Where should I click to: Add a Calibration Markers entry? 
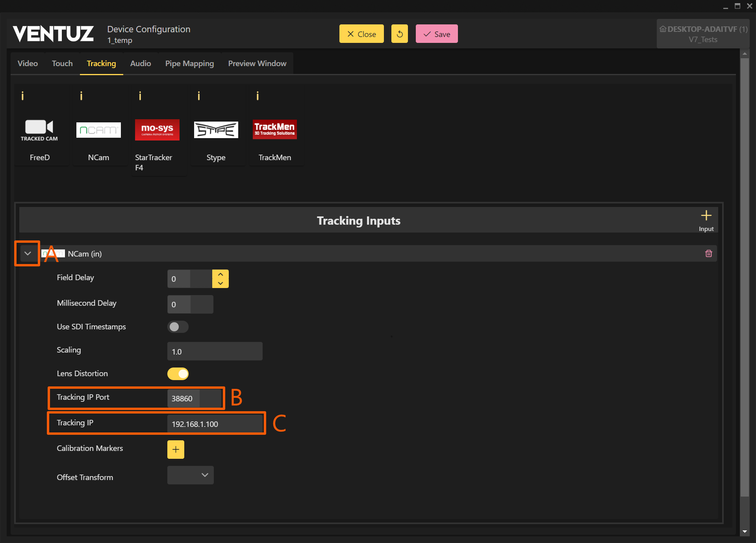click(176, 449)
